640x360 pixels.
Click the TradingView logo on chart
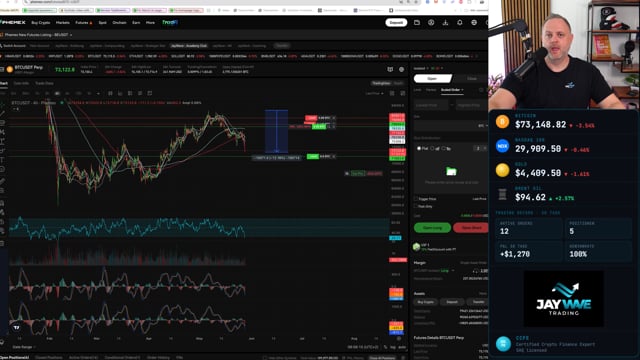[16, 327]
